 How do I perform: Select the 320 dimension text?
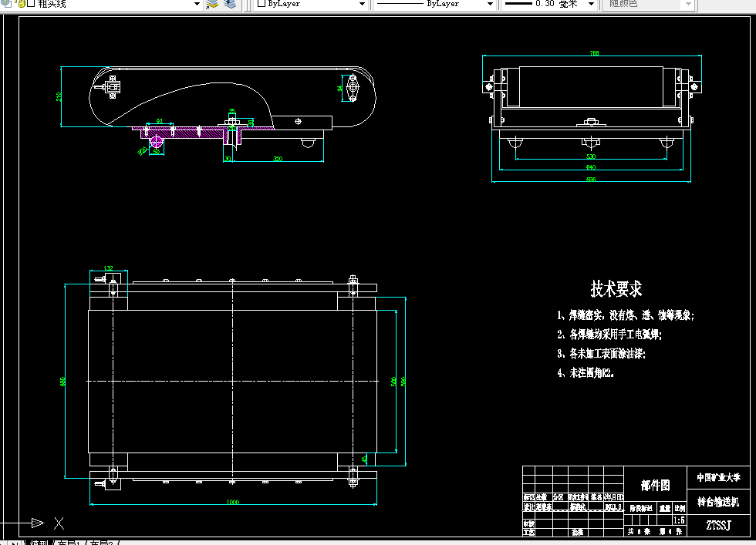[278, 159]
